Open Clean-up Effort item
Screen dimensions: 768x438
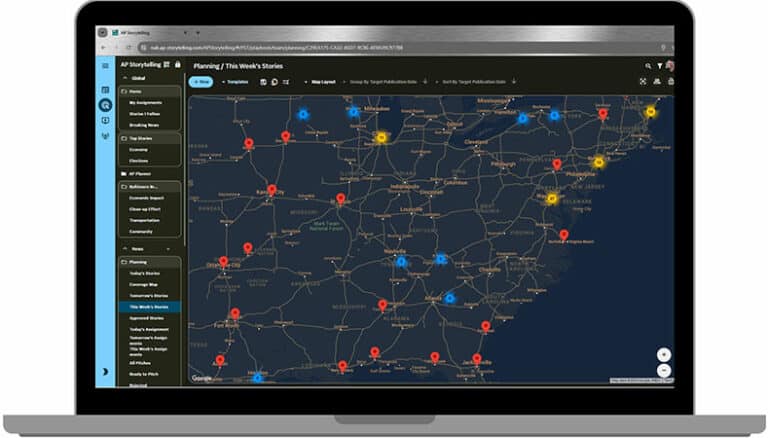coord(145,209)
